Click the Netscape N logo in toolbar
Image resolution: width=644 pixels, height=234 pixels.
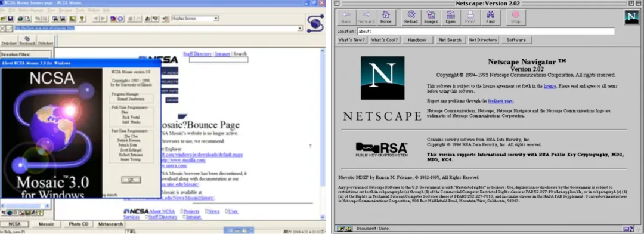click(631, 17)
